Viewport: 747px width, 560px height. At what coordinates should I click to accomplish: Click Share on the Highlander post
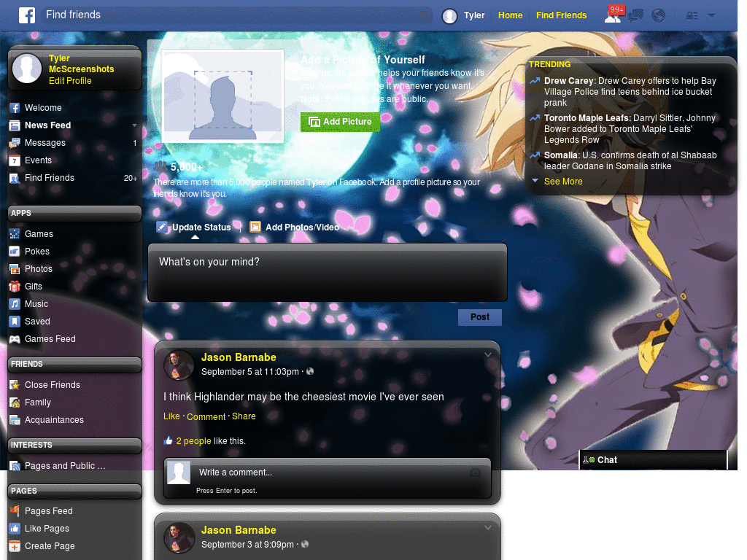(x=244, y=416)
